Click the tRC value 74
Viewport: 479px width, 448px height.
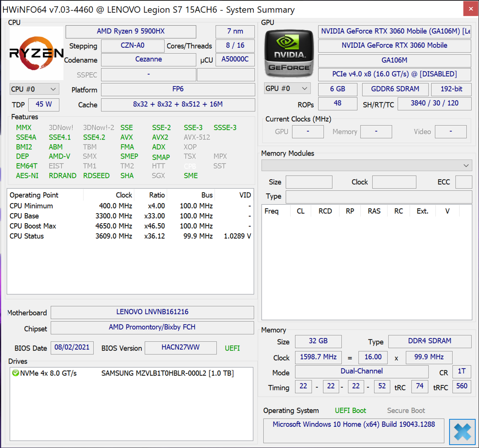(420, 386)
